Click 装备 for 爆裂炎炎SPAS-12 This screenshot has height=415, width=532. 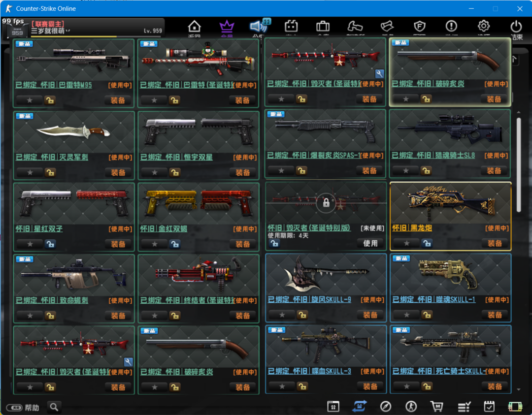click(369, 170)
